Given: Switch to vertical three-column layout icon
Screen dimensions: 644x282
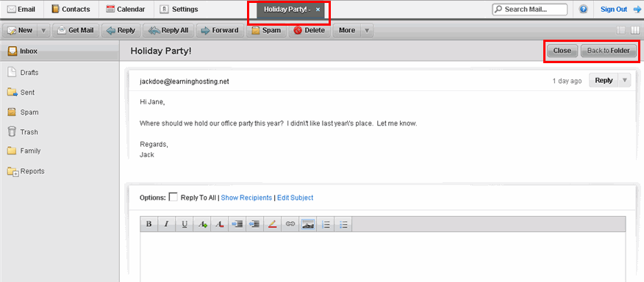Looking at the screenshot, I should point(635,30).
